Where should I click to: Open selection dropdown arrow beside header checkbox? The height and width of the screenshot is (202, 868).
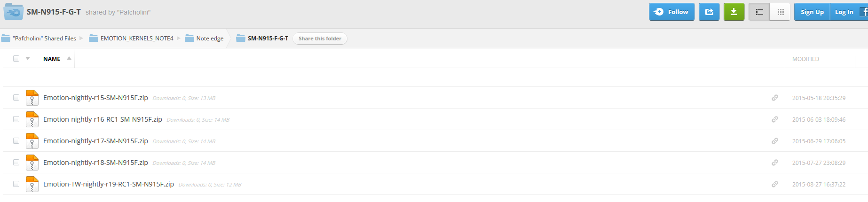point(28,59)
